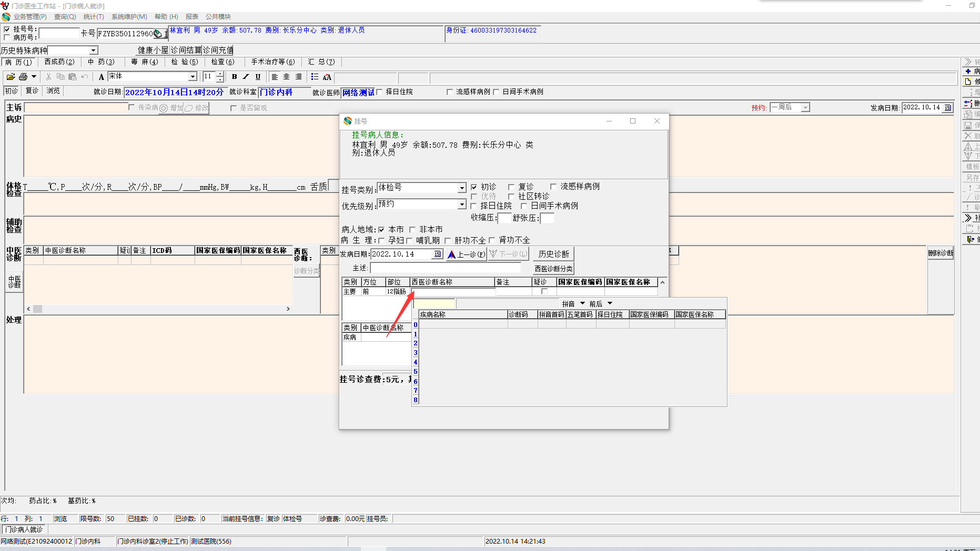
Task: Open the 优先级别 dropdown
Action: pos(462,205)
